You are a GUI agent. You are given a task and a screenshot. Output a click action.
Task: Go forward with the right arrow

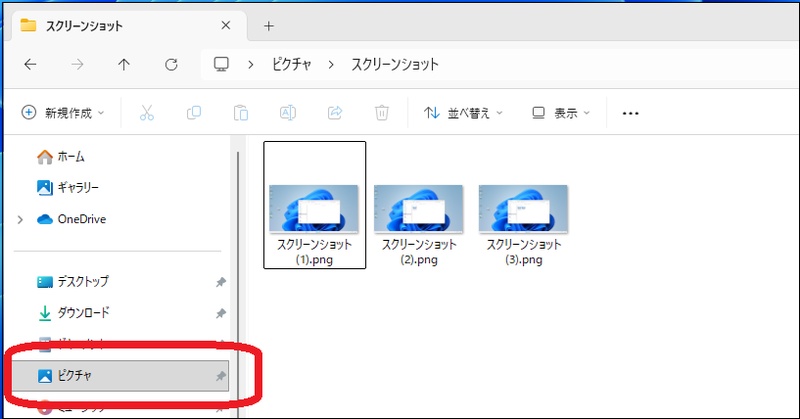(x=78, y=64)
